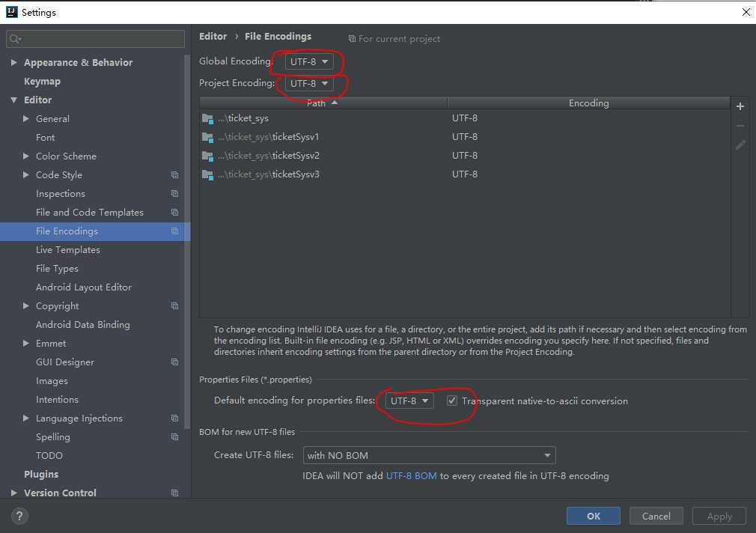756x533 pixels.
Task: Click project-level icon next to Code Style
Action: (174, 174)
